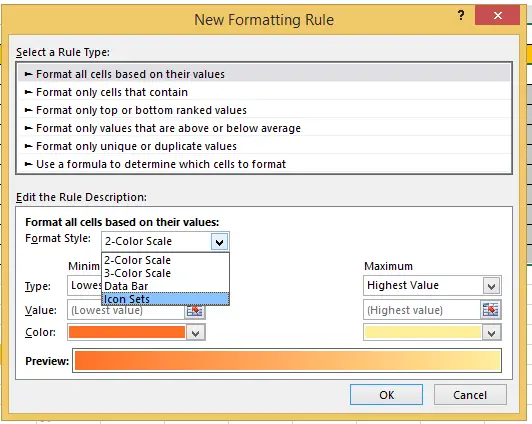Expand the Maximum Type dropdown
Screen dimensions: 532x424
491,286
